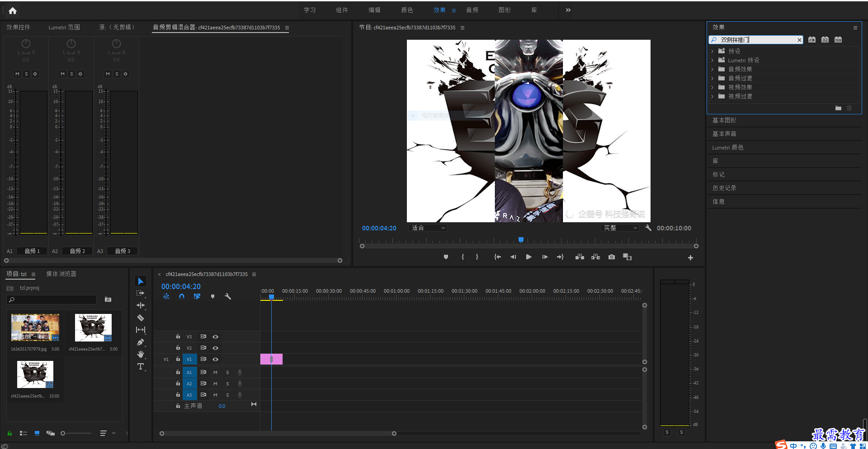Go to the Home screen
Viewport: 868px width, 449px height.
pyautogui.click(x=13, y=10)
